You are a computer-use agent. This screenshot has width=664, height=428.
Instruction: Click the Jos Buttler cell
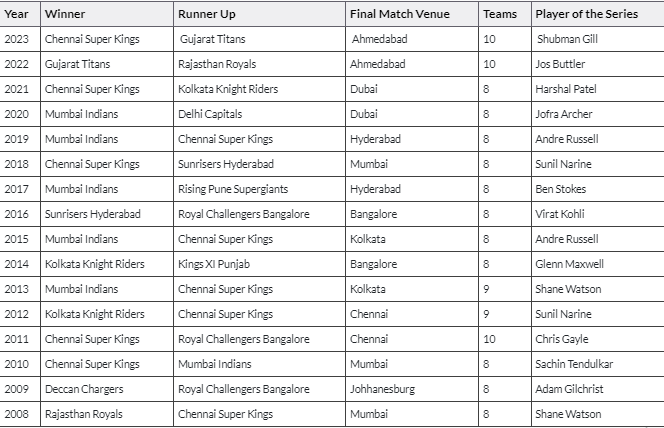coord(563,65)
